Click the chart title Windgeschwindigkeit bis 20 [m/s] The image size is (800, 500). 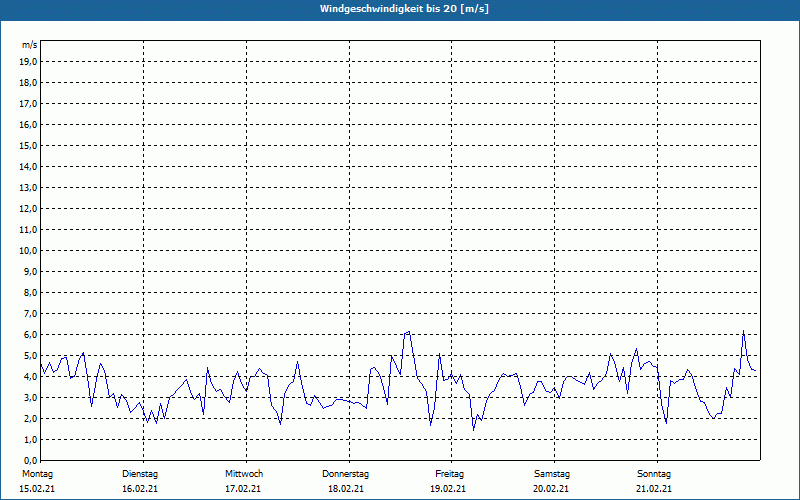coord(404,9)
